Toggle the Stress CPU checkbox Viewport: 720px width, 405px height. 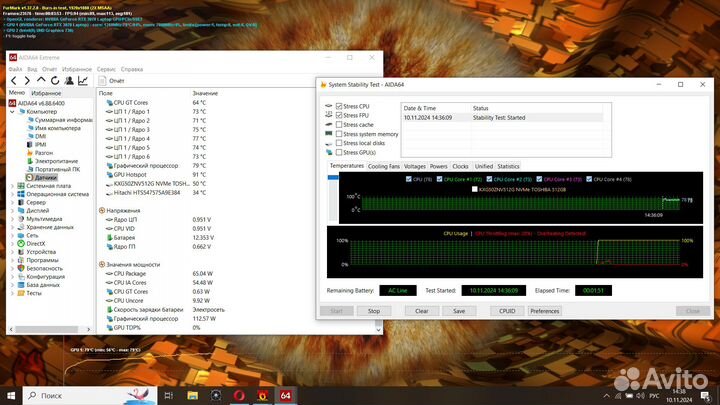(339, 106)
